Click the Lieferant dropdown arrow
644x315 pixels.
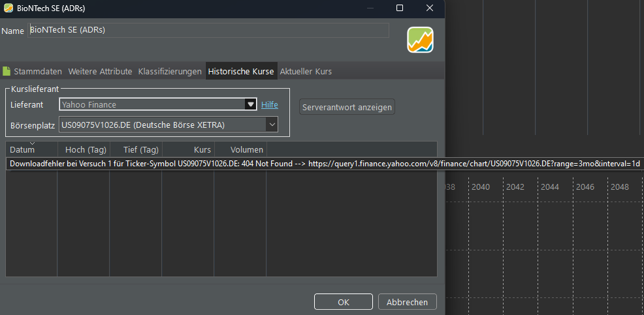[x=250, y=104]
